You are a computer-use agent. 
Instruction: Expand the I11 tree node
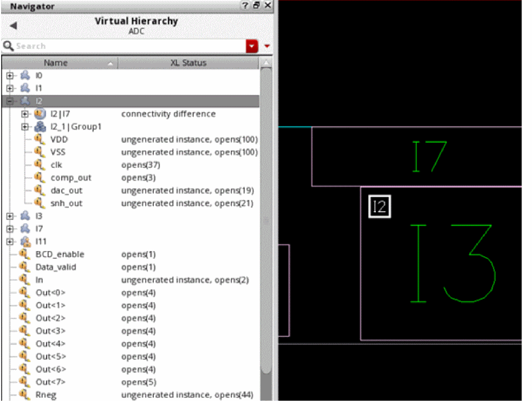tap(10, 242)
